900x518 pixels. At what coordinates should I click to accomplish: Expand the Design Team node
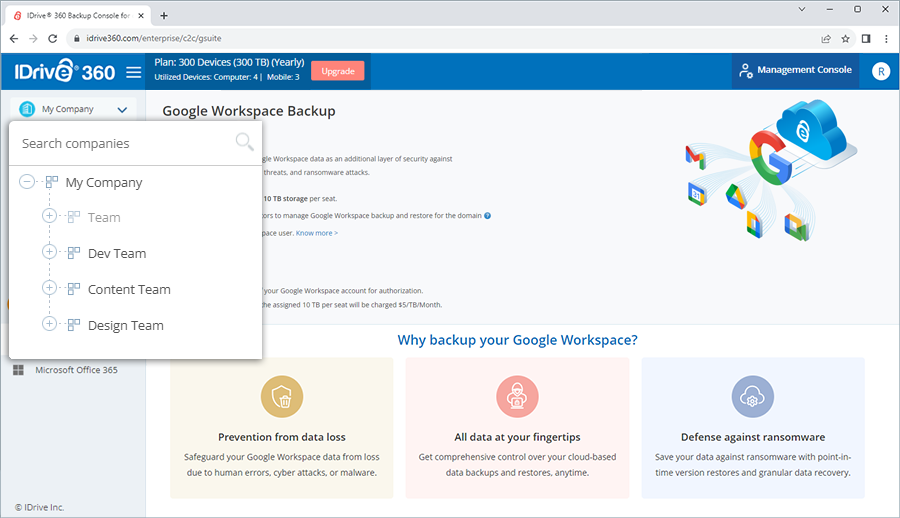coord(49,324)
